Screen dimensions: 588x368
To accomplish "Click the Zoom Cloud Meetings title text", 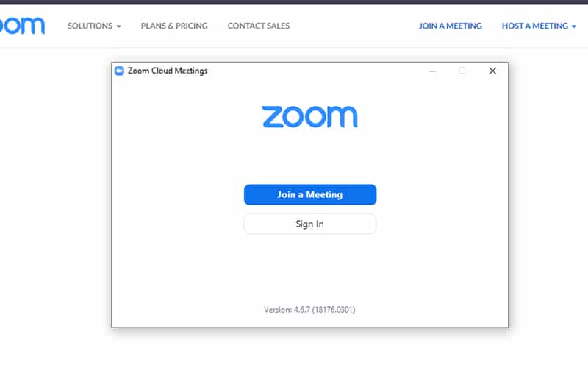I will pos(168,71).
